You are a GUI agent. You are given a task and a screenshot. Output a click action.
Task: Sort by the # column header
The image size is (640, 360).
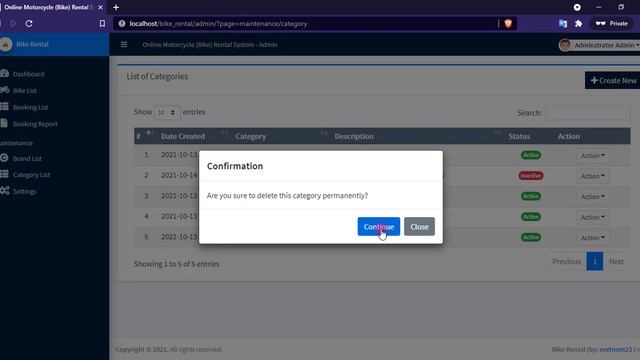(138, 136)
